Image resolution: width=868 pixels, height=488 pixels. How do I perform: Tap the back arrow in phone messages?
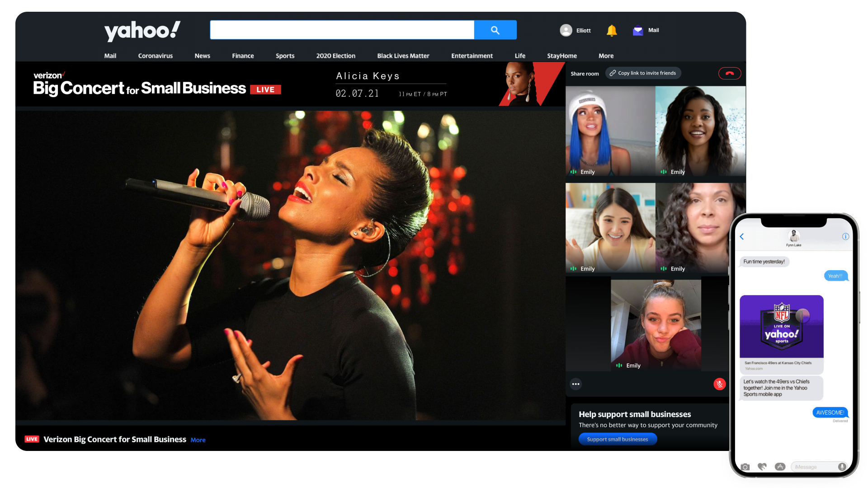coord(742,236)
